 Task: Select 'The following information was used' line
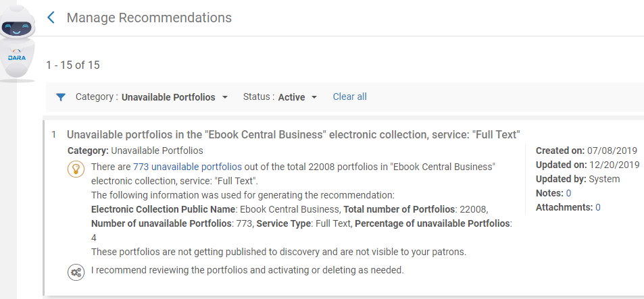tap(243, 195)
